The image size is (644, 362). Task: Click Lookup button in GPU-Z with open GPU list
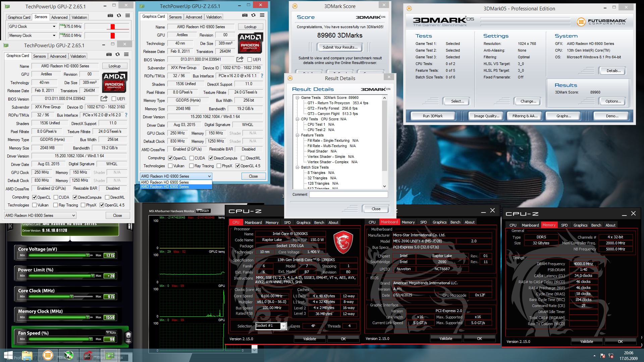(x=250, y=27)
